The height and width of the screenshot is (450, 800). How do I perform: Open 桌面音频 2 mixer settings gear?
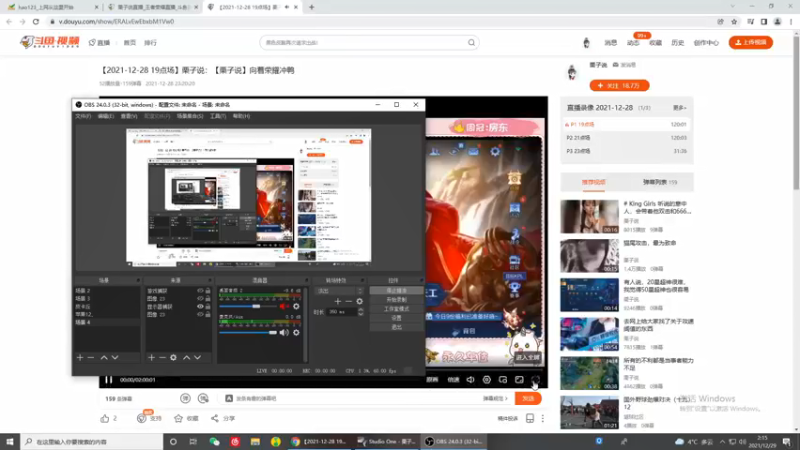[296, 306]
